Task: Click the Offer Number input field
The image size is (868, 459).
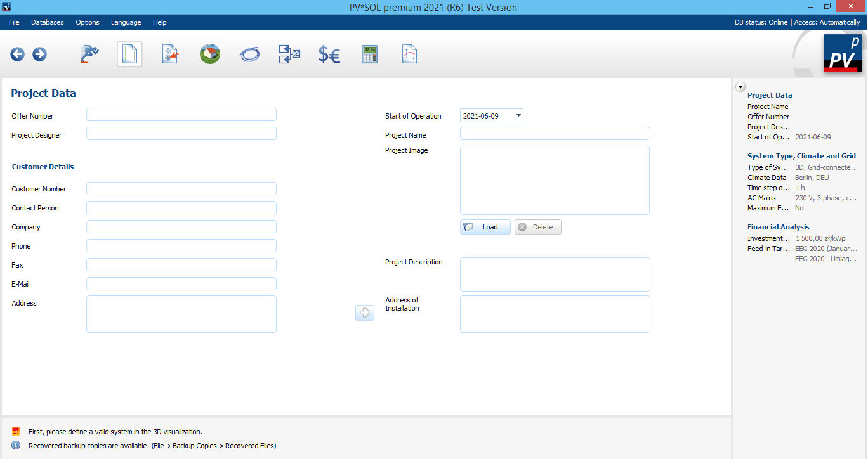Action: (181, 115)
